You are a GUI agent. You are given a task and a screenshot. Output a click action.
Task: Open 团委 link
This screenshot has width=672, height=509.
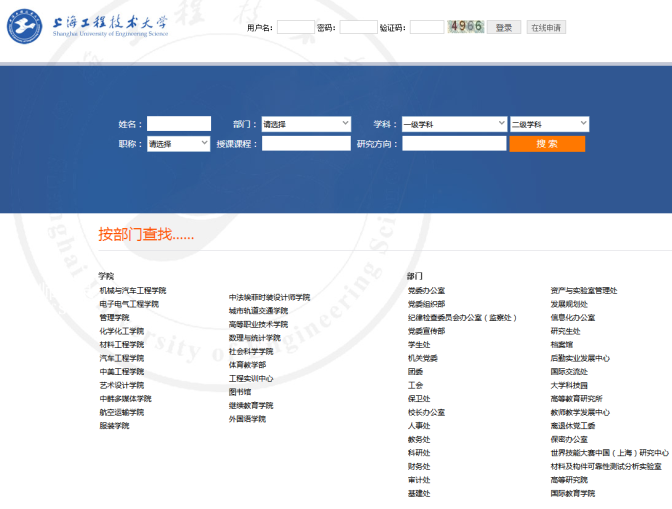click(x=415, y=371)
